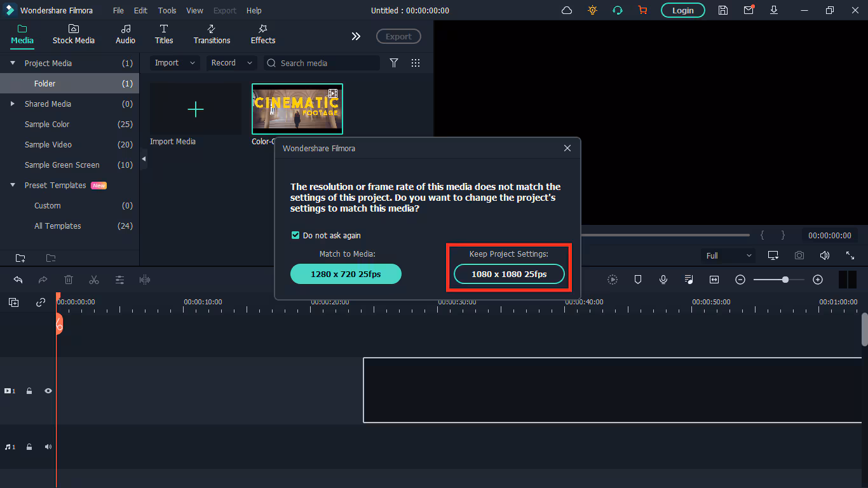This screenshot has height=488, width=868.
Task: Open the Full preview quality dropdown
Action: click(729, 255)
